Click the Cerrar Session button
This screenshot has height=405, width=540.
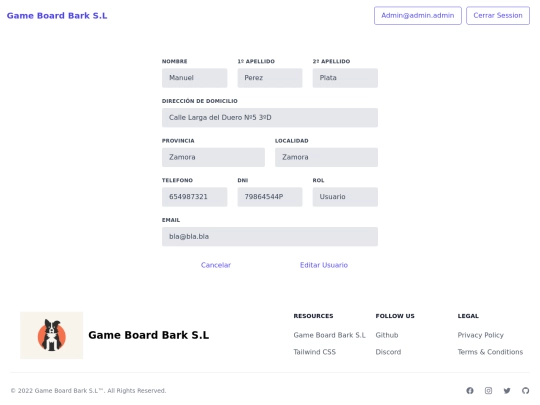tap(498, 15)
